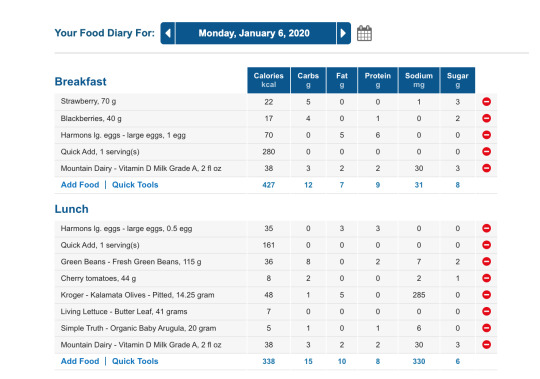Click Add Food under Lunch

click(x=80, y=361)
